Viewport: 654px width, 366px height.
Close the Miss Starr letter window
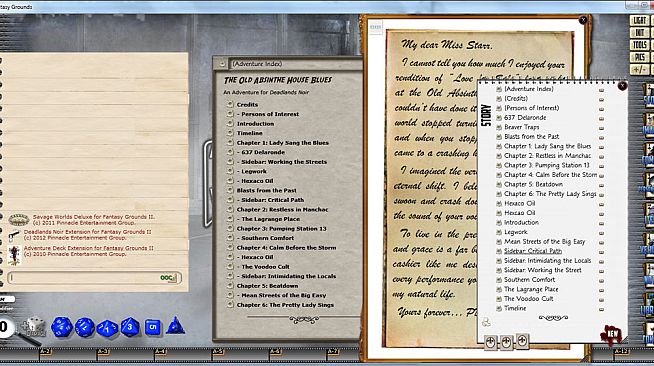pos(583,20)
